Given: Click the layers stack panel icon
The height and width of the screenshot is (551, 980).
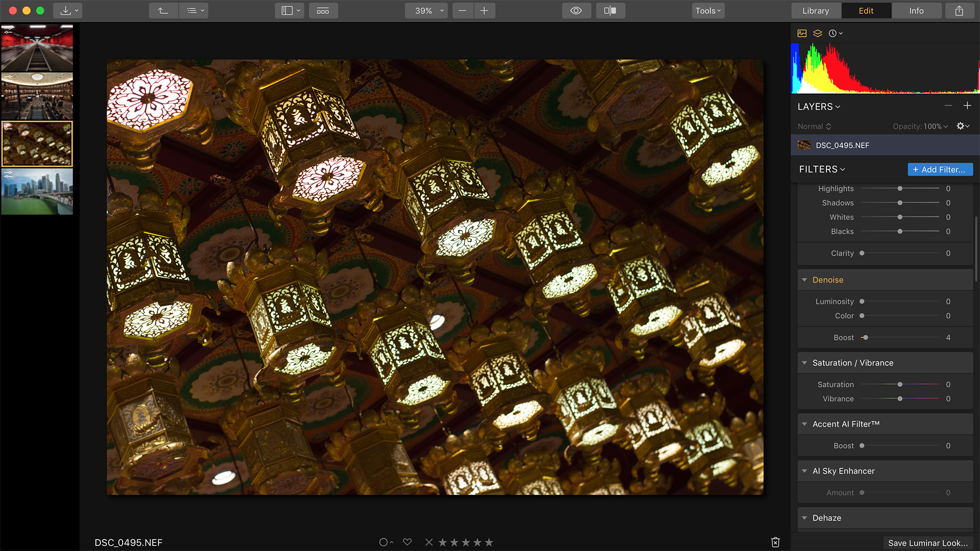Looking at the screenshot, I should pos(818,33).
